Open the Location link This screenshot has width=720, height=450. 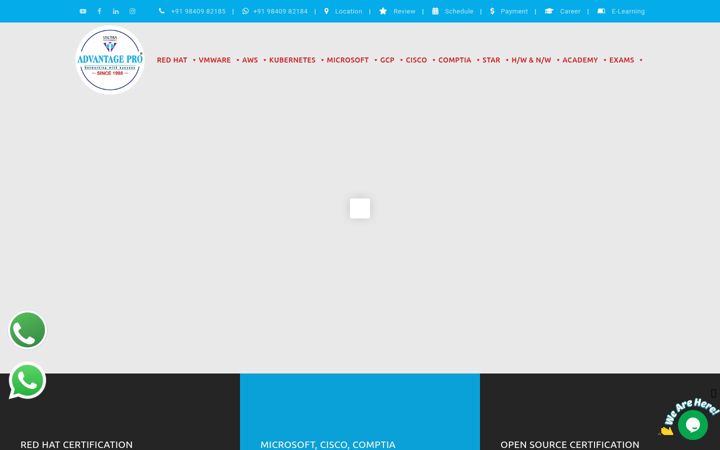pos(349,11)
